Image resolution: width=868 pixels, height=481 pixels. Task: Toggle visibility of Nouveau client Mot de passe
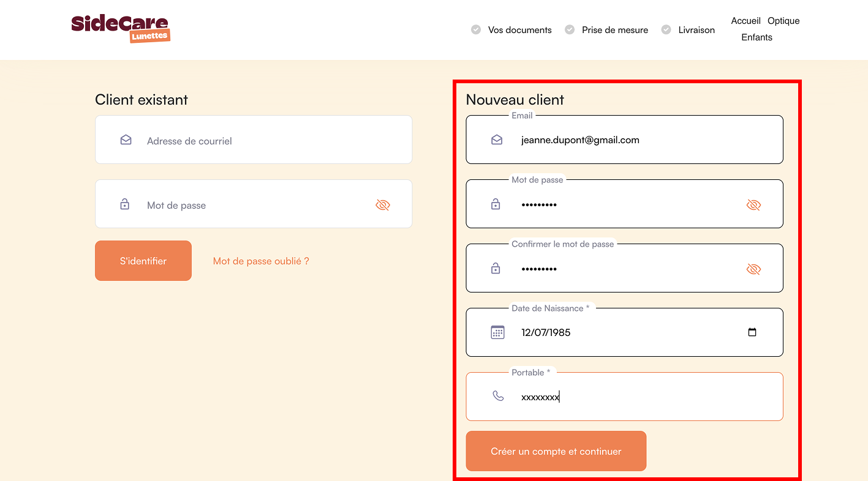tap(753, 205)
